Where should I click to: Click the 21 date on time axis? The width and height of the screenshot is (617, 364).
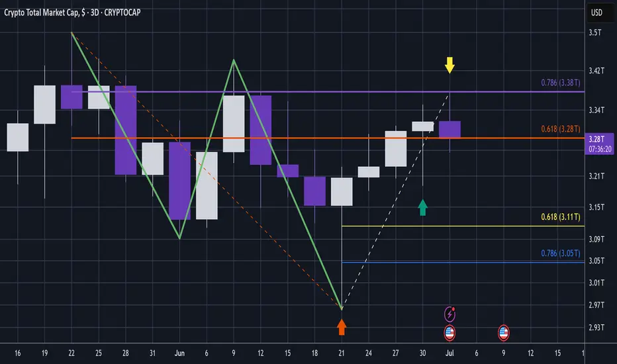342,353
